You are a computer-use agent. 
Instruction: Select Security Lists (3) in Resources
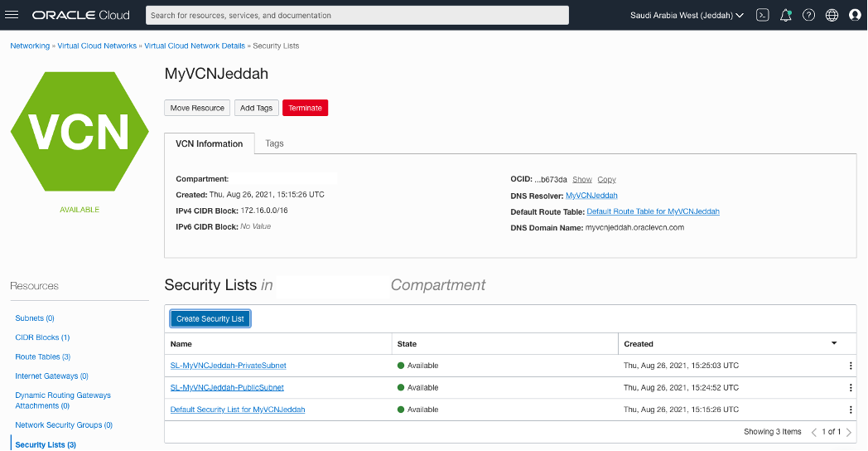pos(46,445)
